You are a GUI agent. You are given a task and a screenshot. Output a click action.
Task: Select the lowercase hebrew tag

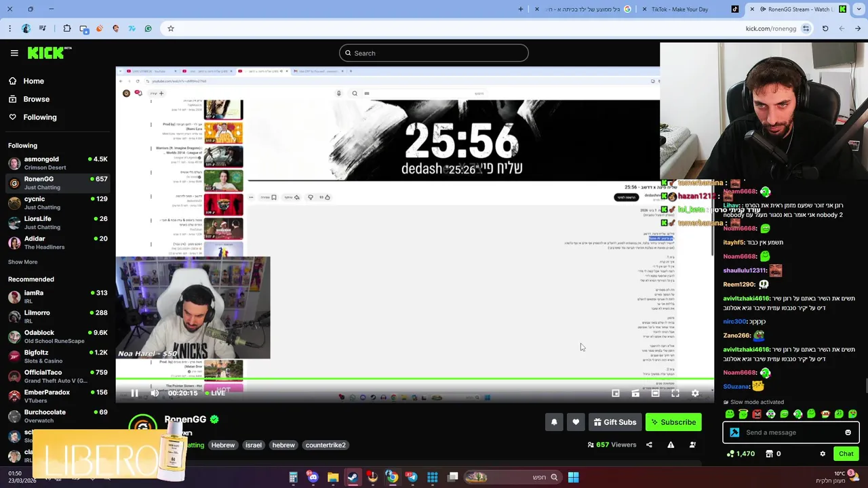283,445
